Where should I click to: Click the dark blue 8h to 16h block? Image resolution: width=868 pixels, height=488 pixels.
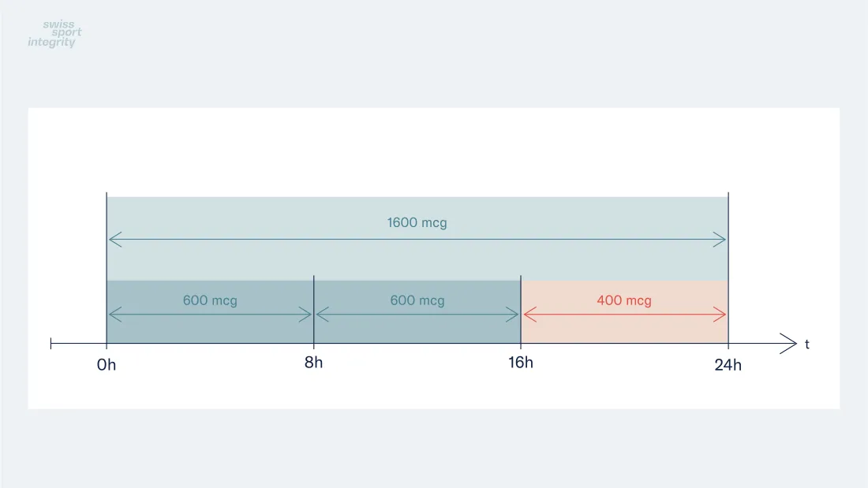pos(417,311)
